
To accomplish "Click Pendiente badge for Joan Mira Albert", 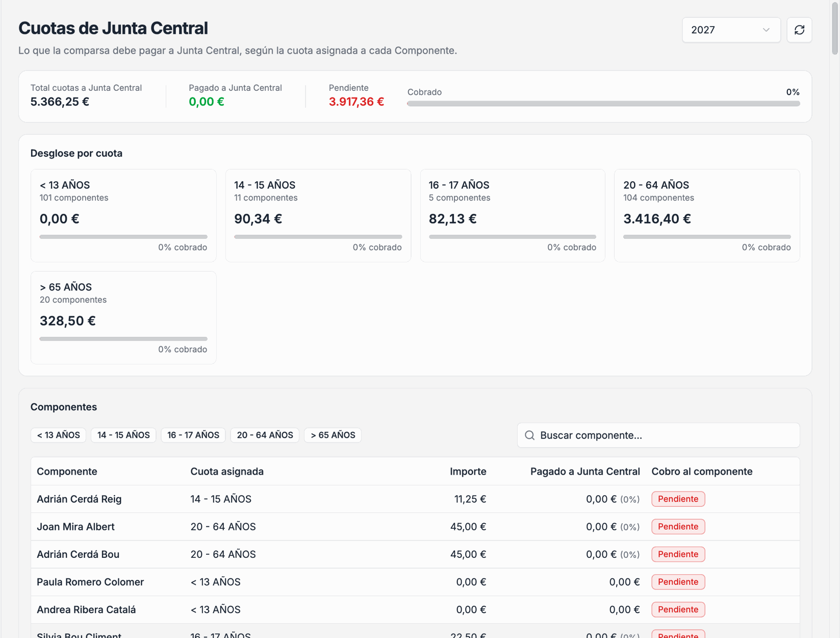I will click(678, 527).
